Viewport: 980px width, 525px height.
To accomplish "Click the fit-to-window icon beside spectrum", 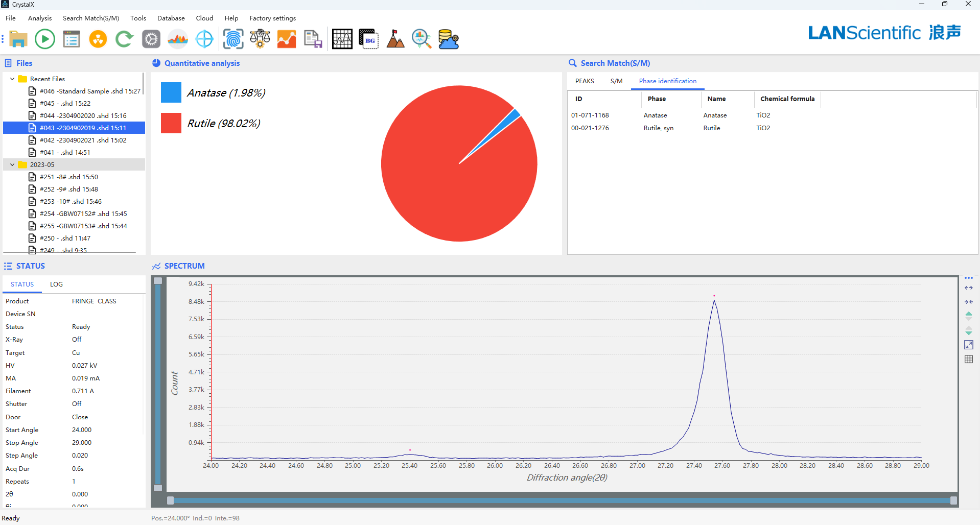I will pos(968,345).
